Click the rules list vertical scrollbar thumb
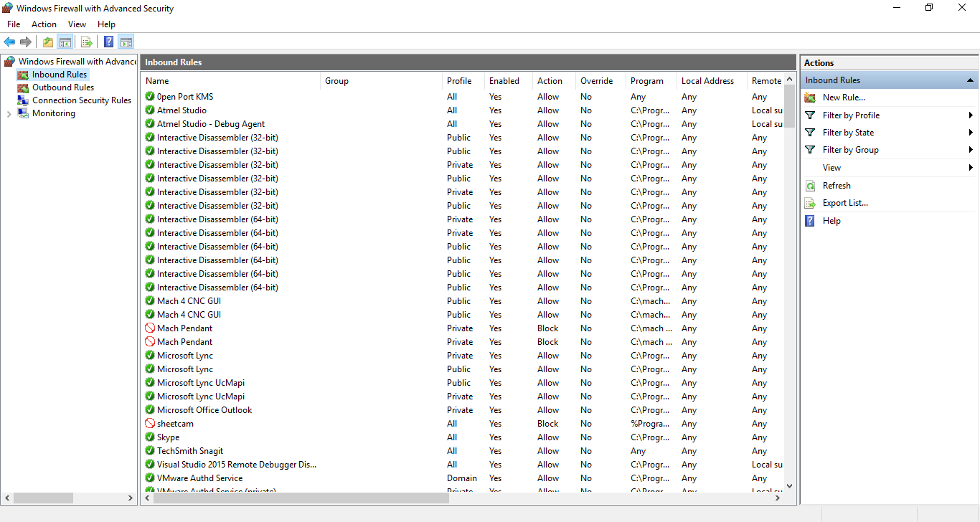Screen dimensions: 980x522 click(790, 107)
